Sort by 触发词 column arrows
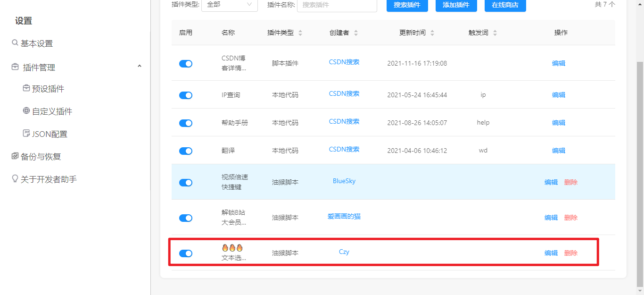The height and width of the screenshot is (295, 644). (x=495, y=33)
